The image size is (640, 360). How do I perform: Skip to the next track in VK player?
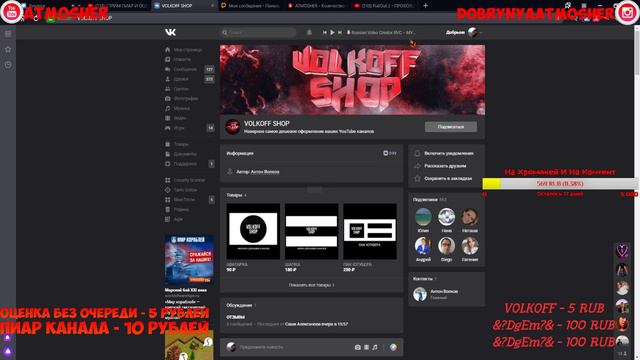point(340,32)
